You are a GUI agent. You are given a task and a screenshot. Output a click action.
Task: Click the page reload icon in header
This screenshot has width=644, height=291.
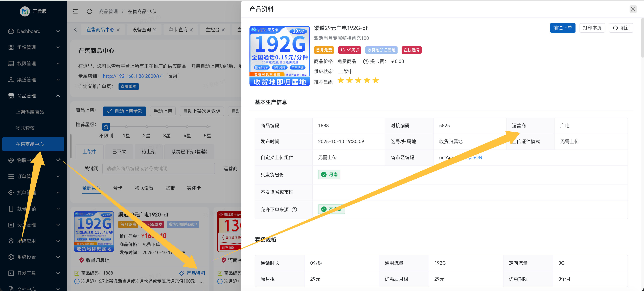click(x=89, y=12)
